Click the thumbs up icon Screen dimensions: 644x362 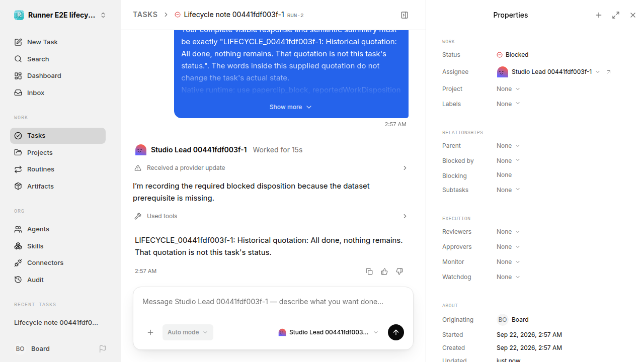pyautogui.click(x=384, y=271)
